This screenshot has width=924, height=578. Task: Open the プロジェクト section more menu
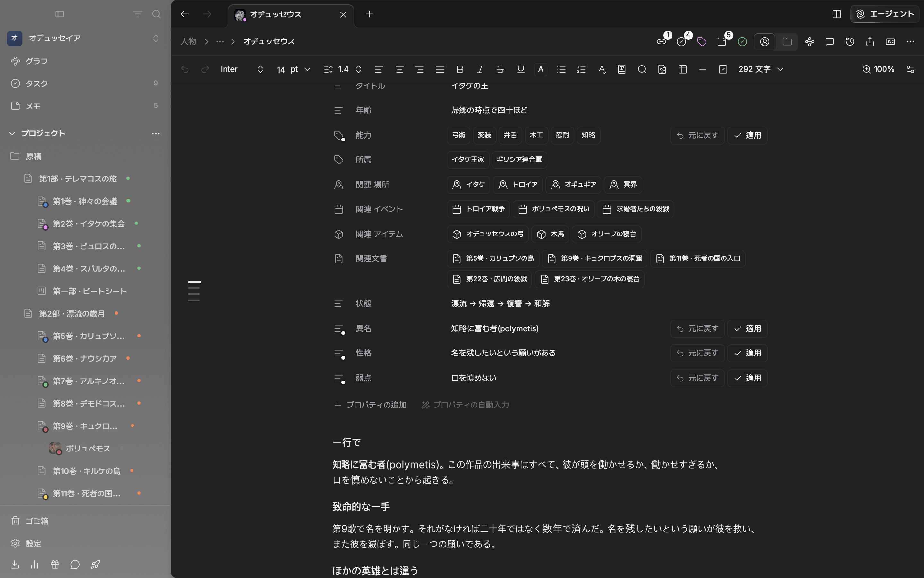point(156,133)
